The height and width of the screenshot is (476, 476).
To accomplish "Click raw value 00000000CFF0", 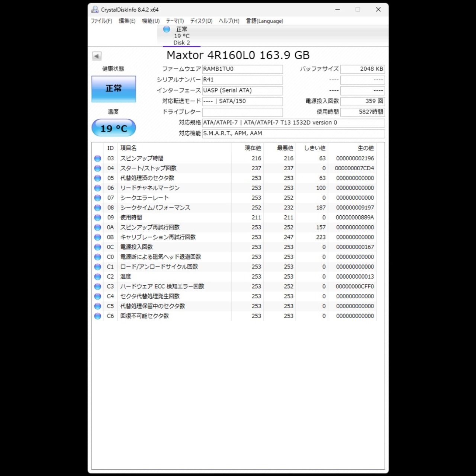I will pos(355,287).
